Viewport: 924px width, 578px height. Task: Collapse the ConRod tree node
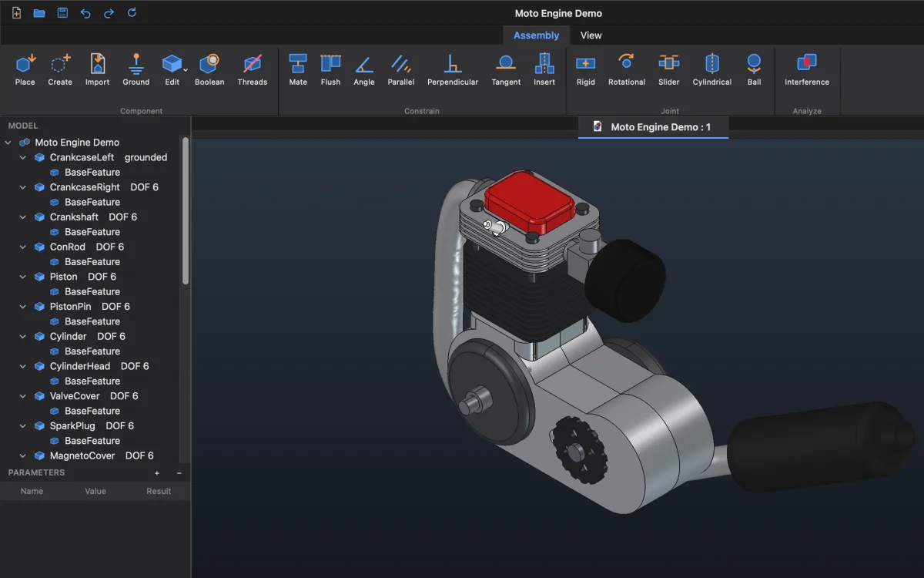23,247
